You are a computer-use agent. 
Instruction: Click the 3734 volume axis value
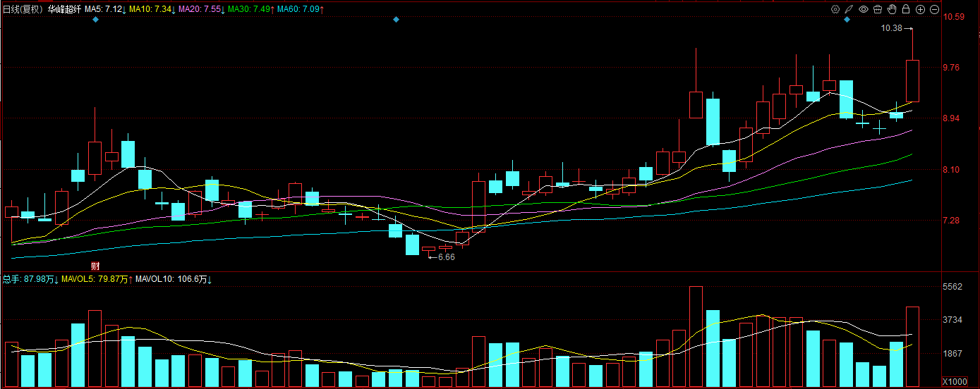[952, 320]
